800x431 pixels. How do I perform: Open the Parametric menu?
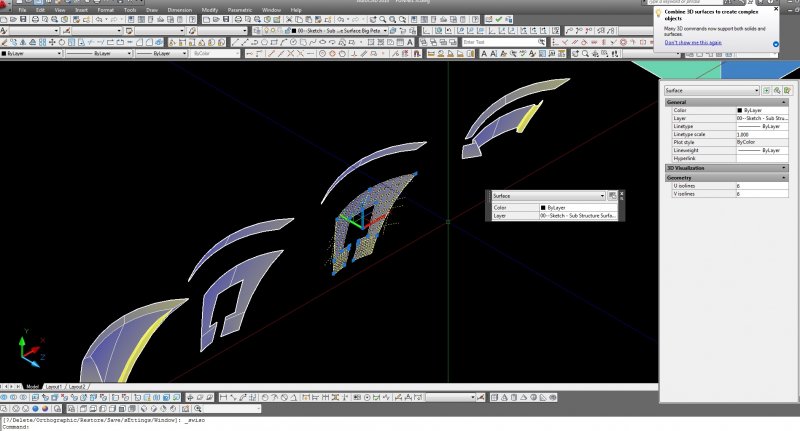tap(240, 10)
